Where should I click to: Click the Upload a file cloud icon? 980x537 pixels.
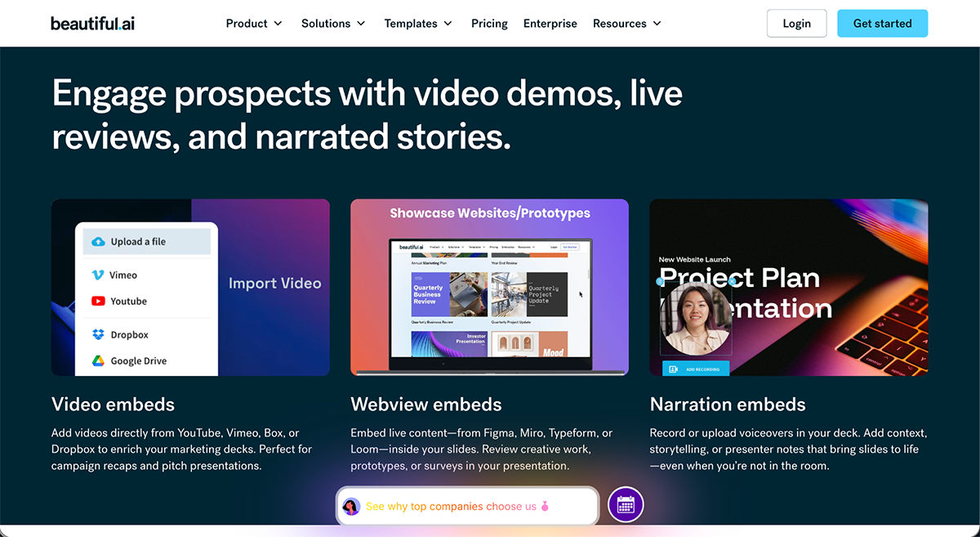[x=99, y=241]
